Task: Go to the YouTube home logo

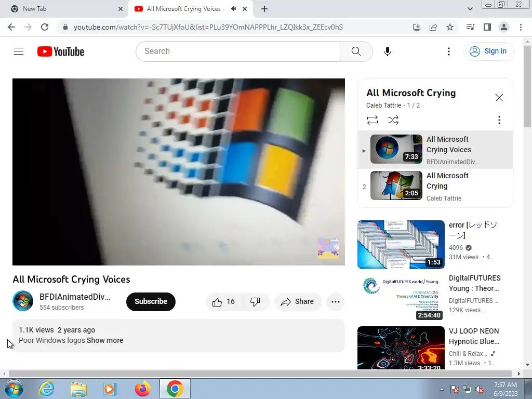Action: (x=61, y=51)
